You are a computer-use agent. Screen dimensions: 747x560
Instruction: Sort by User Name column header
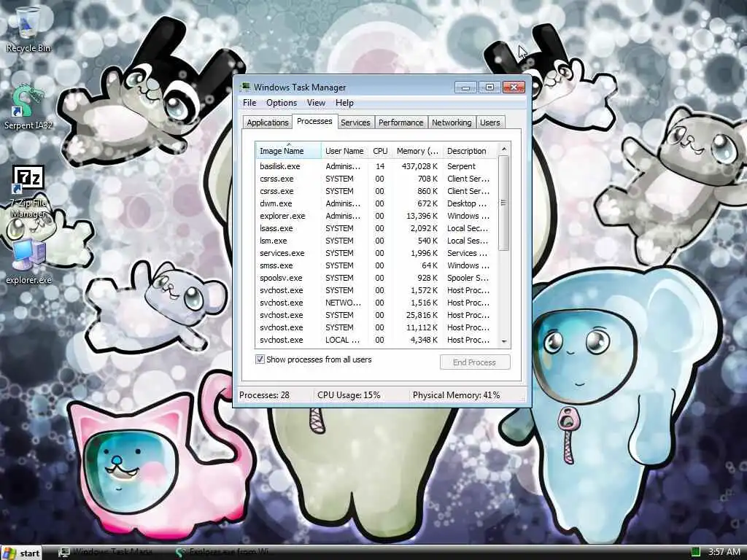(344, 151)
